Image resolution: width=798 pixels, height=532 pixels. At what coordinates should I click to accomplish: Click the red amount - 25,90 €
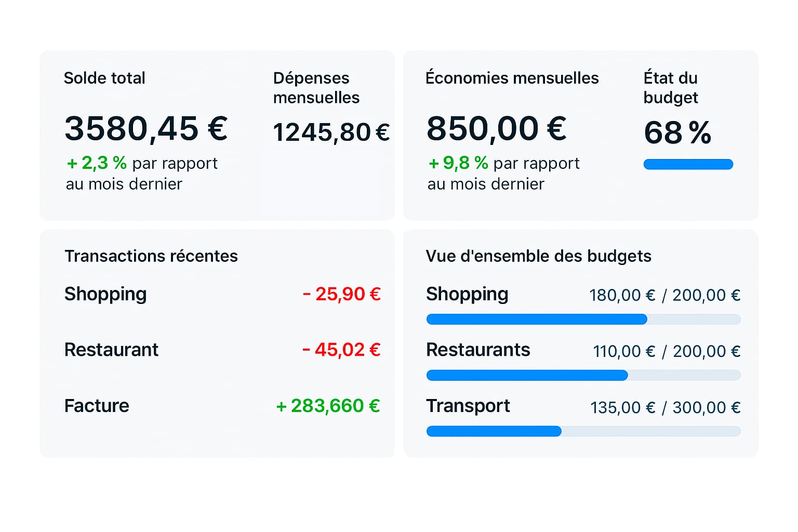pyautogui.click(x=341, y=295)
